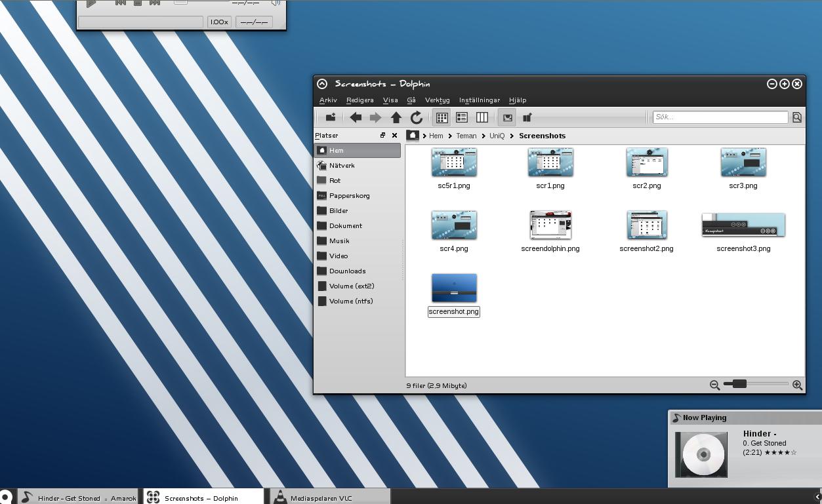Viewport: 822px width, 504px height.
Task: Open the Dokument place
Action: 358,225
